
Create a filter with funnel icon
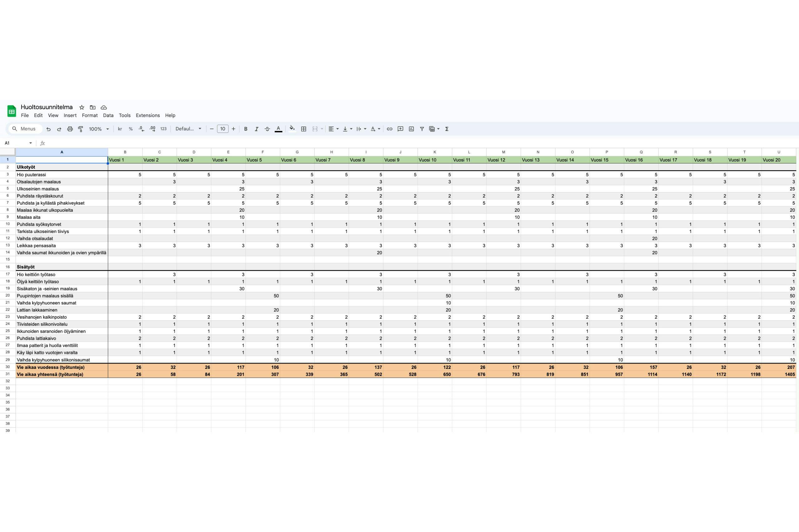422,129
